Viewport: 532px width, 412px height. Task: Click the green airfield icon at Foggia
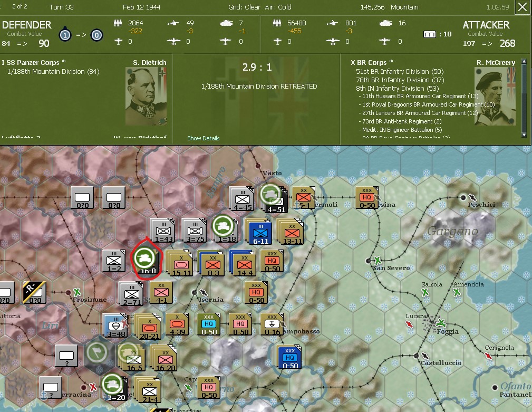pyautogui.click(x=441, y=322)
